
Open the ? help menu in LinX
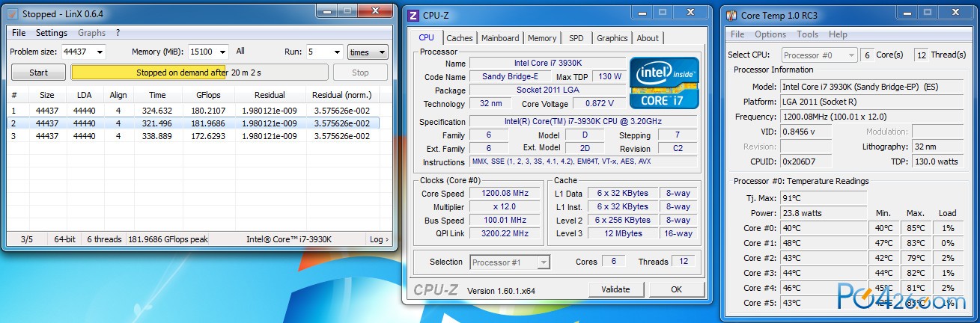(118, 33)
